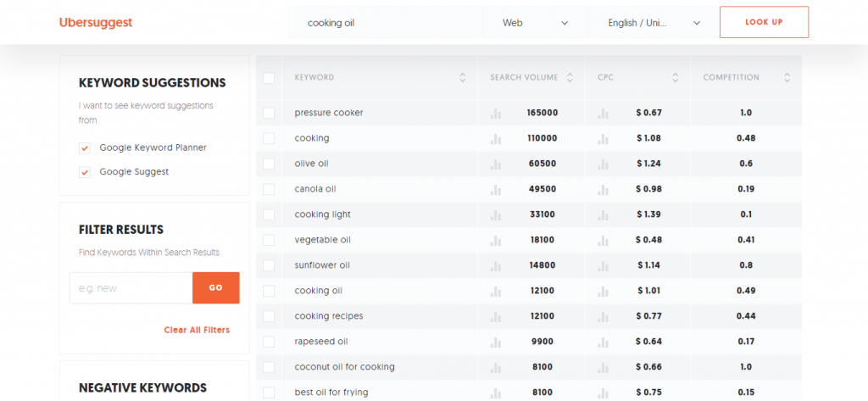868x401 pixels.
Task: Select the olive oil keyword checkbox
Action: (269, 164)
